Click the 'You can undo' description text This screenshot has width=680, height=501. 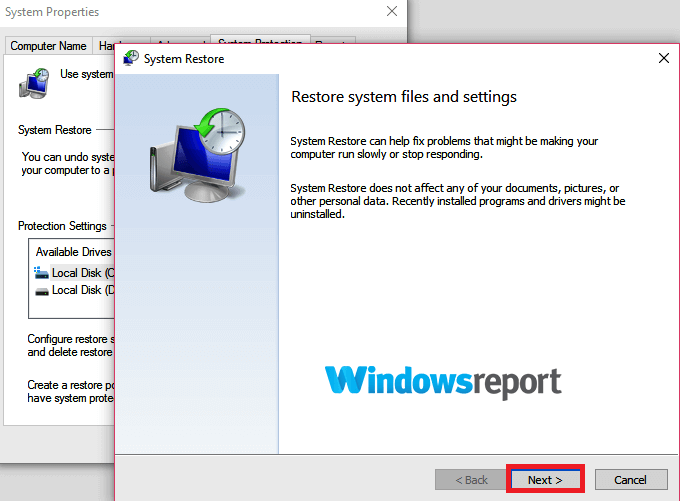(x=68, y=164)
